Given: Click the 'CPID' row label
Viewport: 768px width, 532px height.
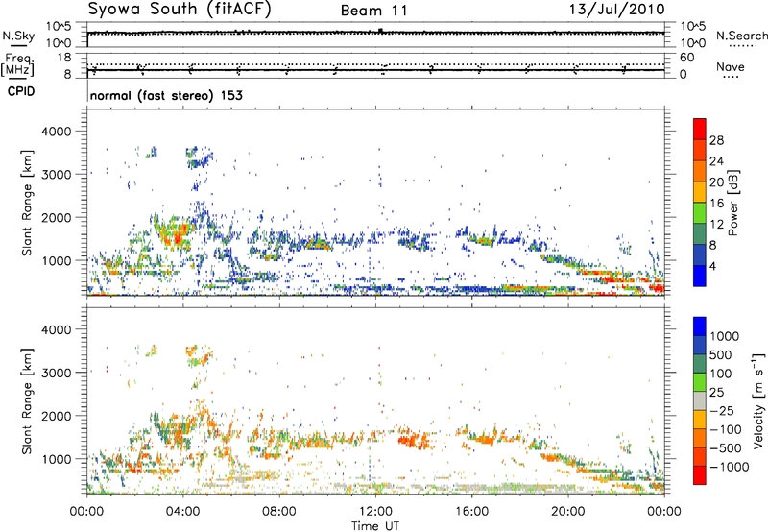Looking at the screenshot, I should [21, 91].
